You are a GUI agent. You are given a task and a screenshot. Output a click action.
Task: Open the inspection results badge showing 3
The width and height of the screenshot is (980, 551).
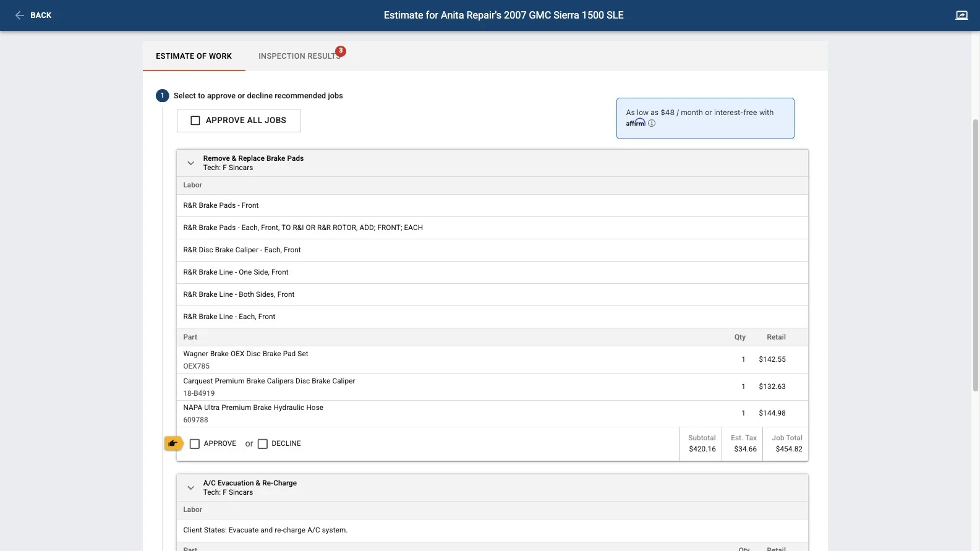pyautogui.click(x=341, y=51)
